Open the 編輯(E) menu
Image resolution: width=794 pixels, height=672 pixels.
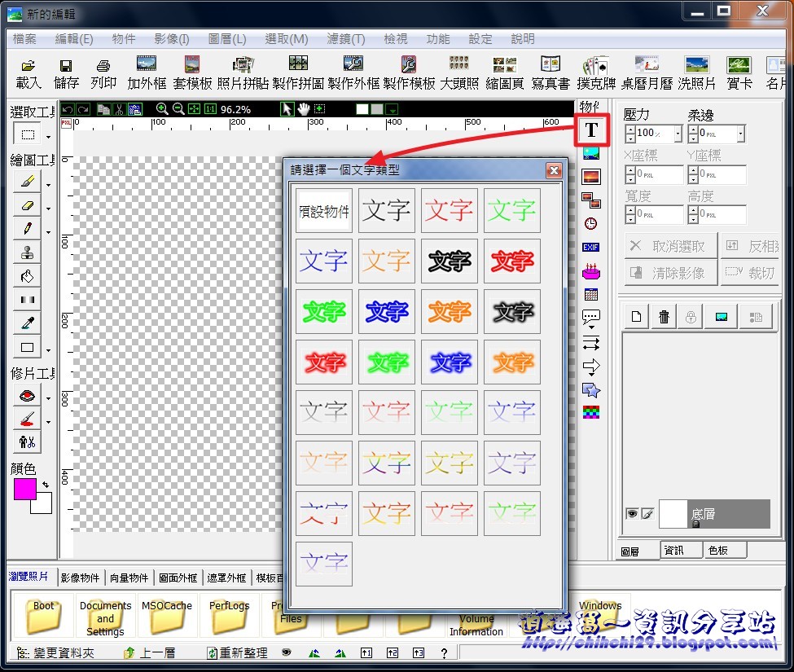74,39
